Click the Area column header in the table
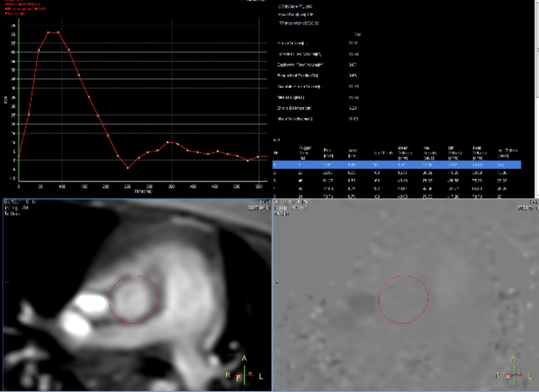Viewport: 539px width, 392px height. 353,153
